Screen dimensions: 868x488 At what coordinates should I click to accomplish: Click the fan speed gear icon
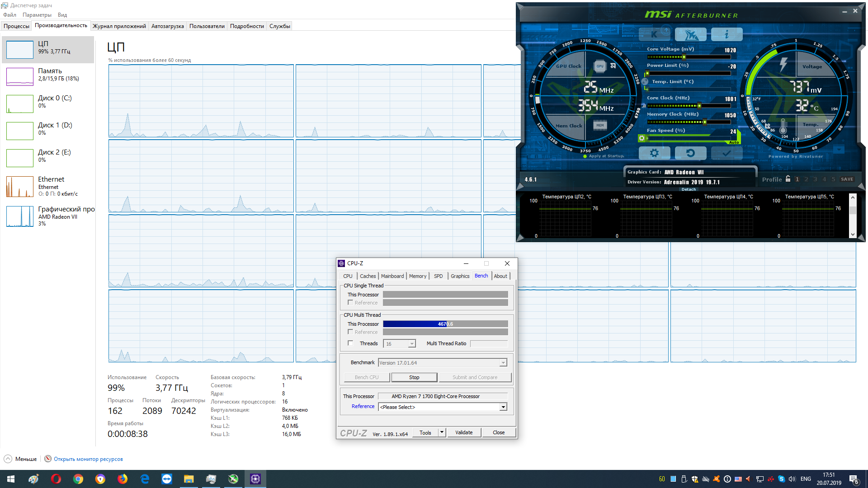[x=642, y=138]
